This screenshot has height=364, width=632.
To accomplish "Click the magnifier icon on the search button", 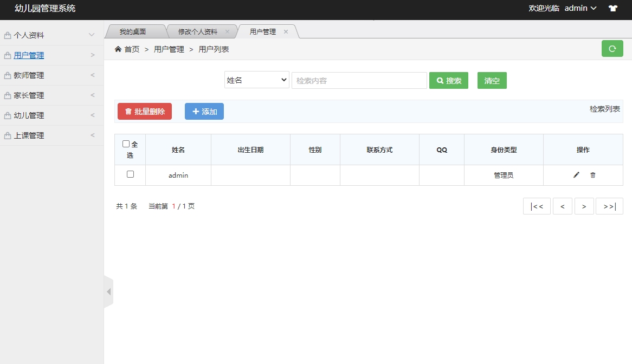I will click(x=440, y=80).
